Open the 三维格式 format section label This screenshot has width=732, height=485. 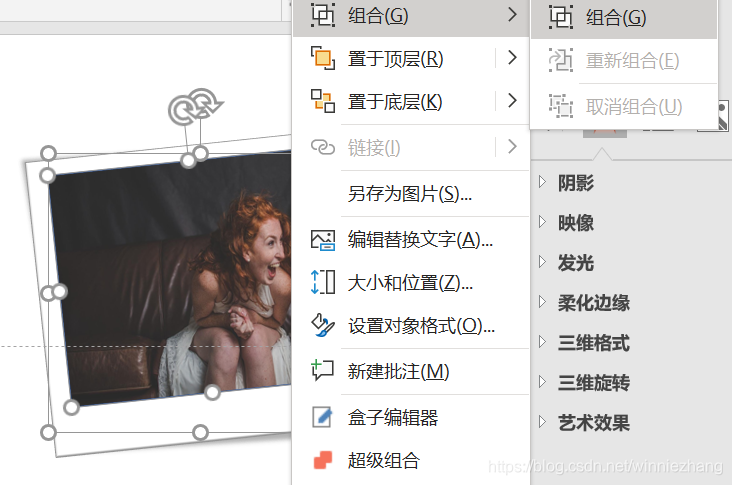(x=594, y=343)
